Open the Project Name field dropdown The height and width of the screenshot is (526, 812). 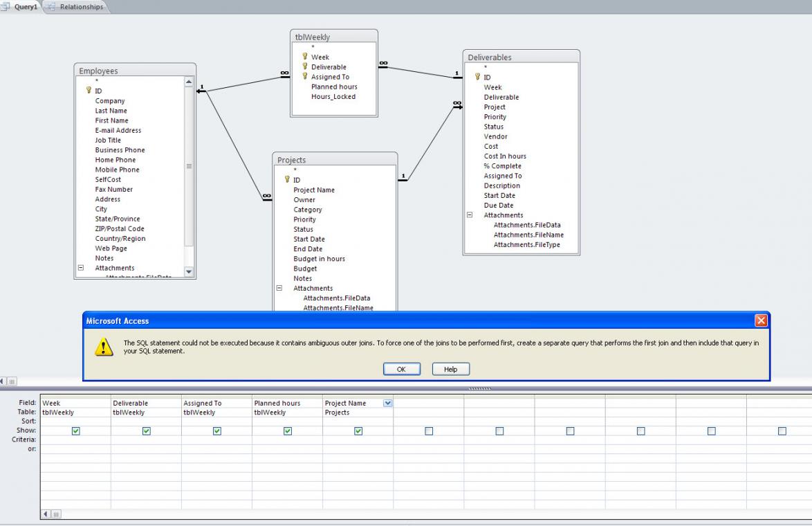point(387,403)
